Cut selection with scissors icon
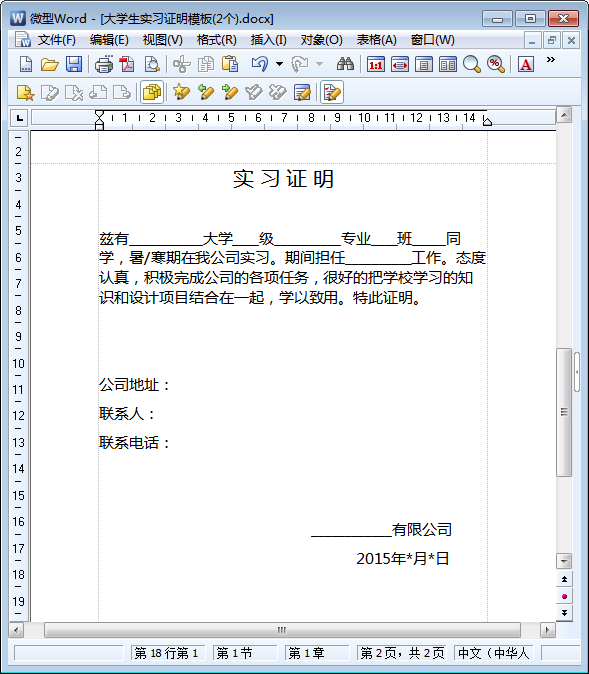The height and width of the screenshot is (674, 589). pos(181,64)
